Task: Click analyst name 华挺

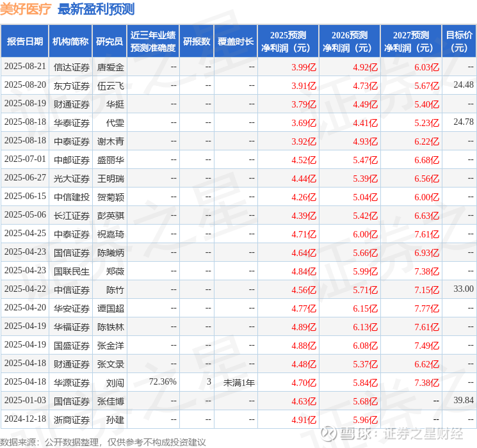Action: pos(115,104)
